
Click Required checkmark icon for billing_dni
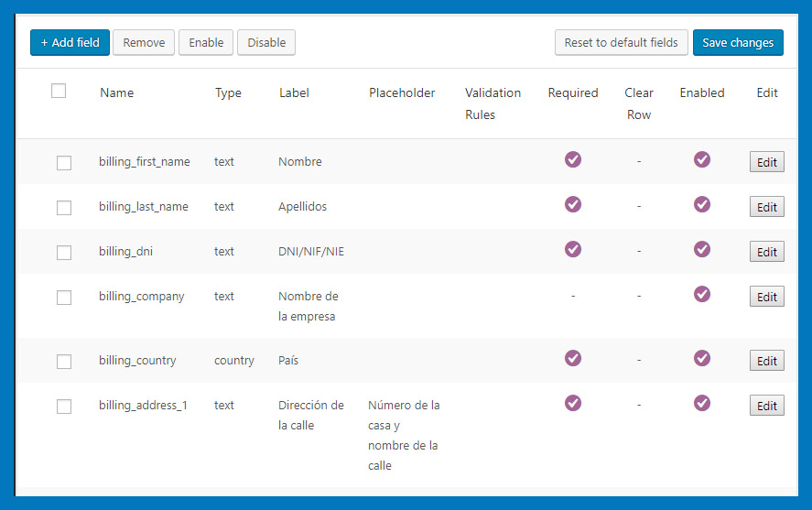point(573,250)
